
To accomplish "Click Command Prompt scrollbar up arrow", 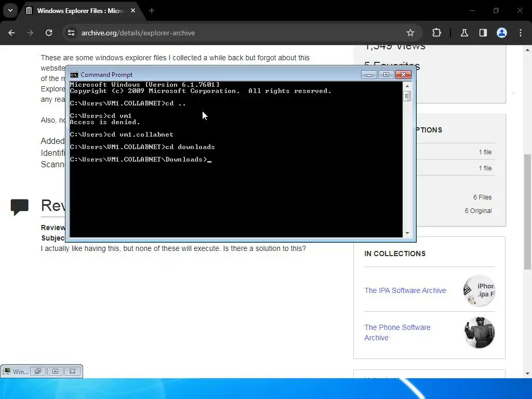I will (407, 86).
